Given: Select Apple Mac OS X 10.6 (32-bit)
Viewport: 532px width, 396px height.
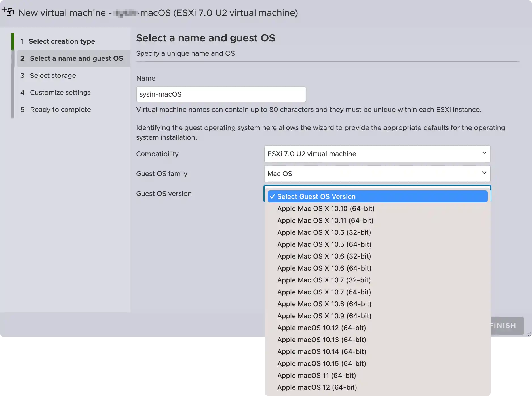Looking at the screenshot, I should click(377, 256).
